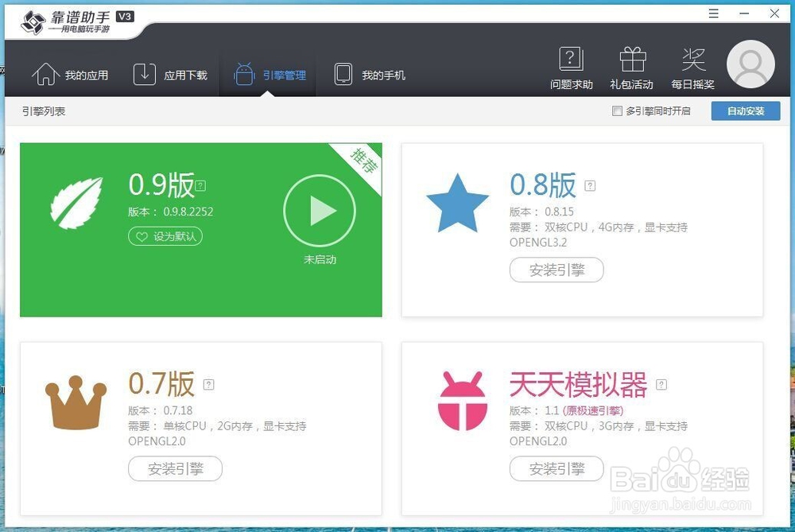Click the blue star icon of 0.8版
Screen dimensions: 795x532
point(457,204)
